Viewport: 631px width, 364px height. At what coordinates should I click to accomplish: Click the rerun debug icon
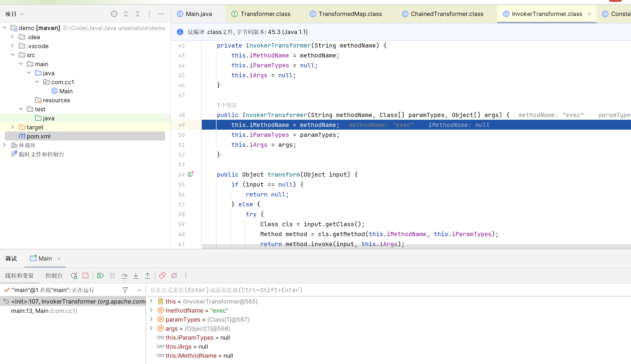click(x=74, y=276)
